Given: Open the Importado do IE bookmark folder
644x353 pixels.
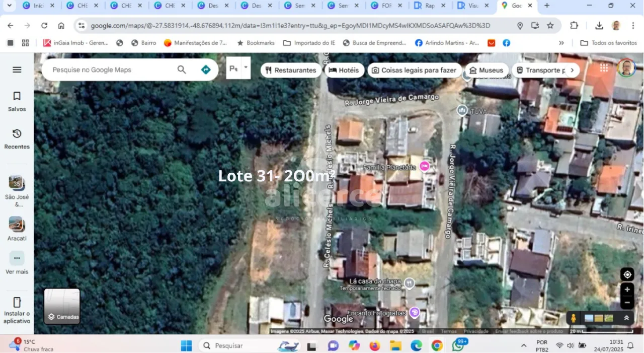Looking at the screenshot, I should point(309,43).
